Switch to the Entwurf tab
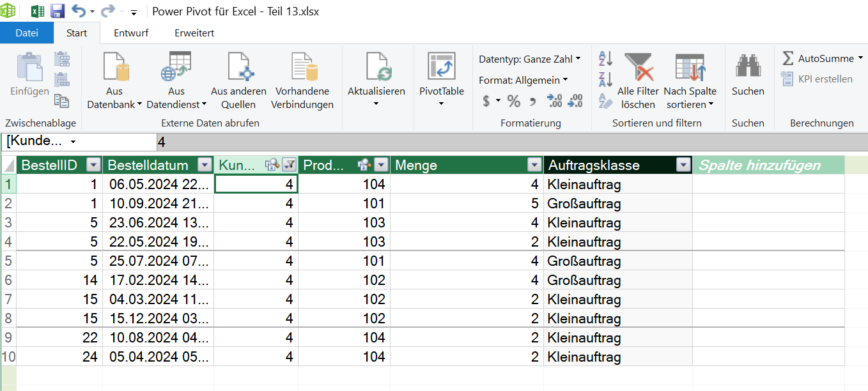 pos(131,33)
